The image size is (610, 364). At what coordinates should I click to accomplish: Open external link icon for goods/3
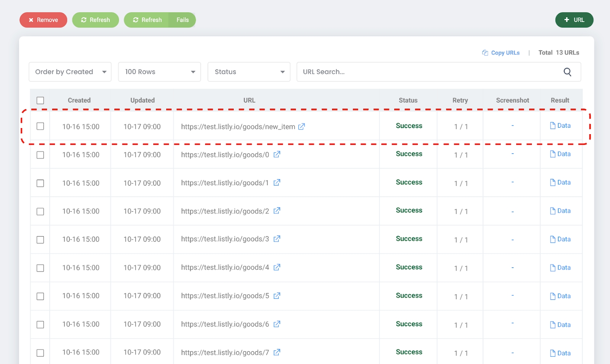277,239
